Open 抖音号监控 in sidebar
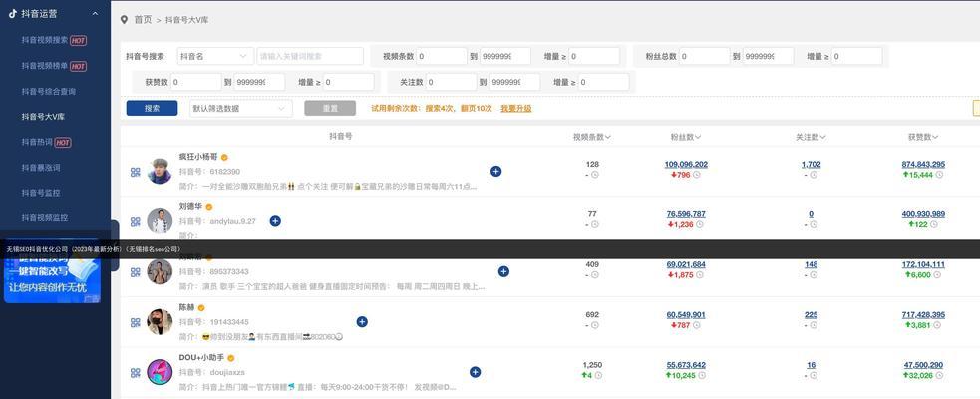Viewport: 980px width, 399px height. point(41,193)
